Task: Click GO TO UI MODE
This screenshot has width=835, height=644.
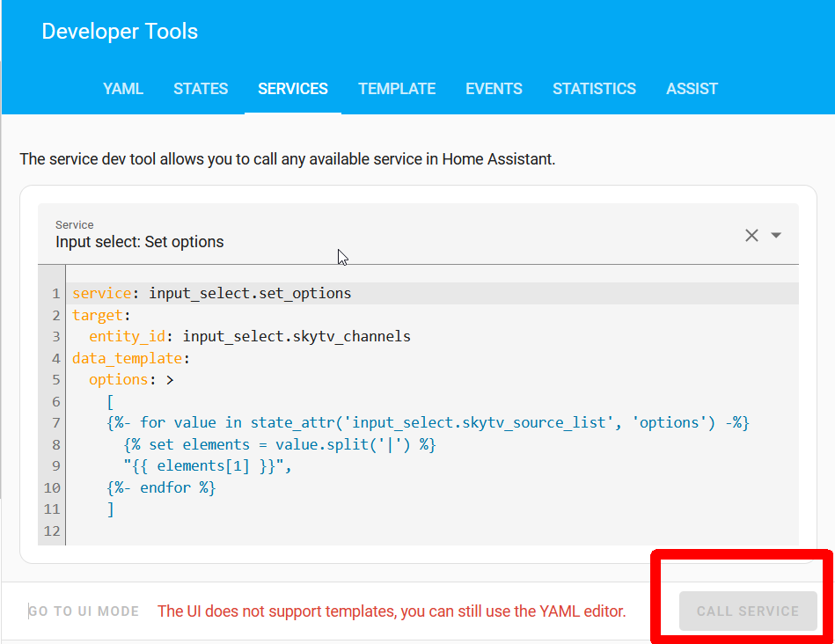Action: (84, 611)
